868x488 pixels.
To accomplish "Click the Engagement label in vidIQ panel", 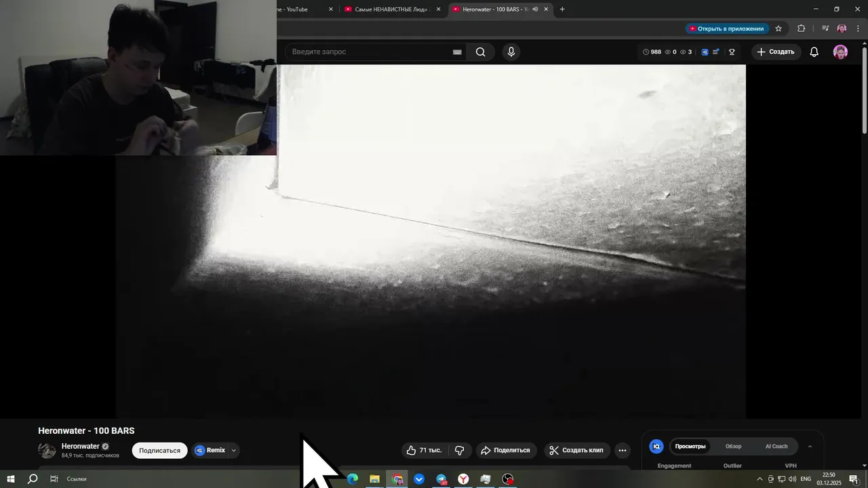I will point(674,466).
